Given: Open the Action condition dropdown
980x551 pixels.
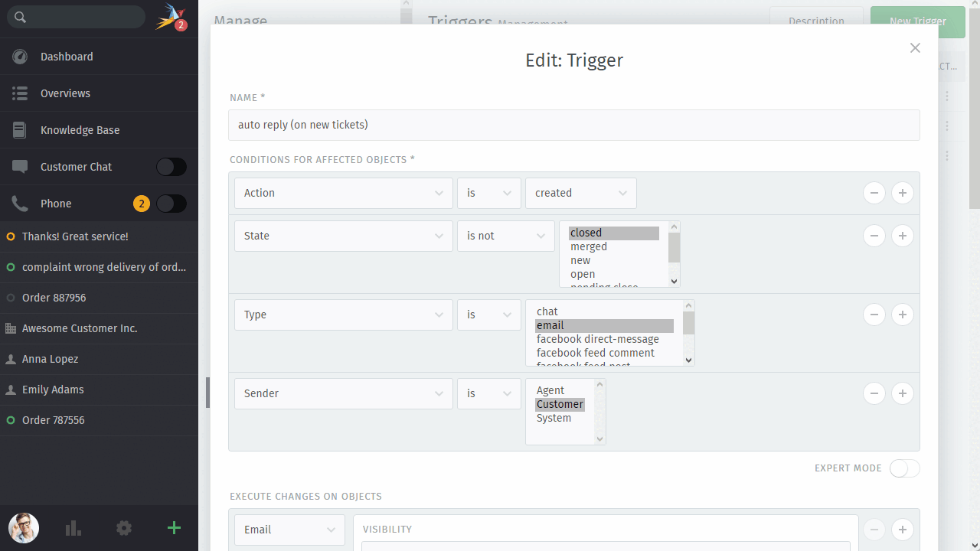Looking at the screenshot, I should [x=343, y=193].
